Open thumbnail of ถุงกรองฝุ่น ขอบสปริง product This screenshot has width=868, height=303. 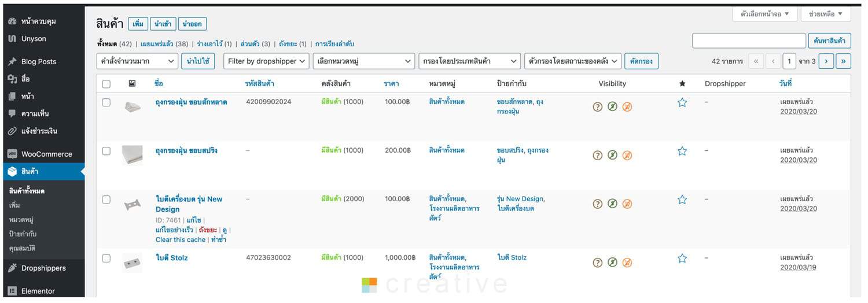pos(132,155)
